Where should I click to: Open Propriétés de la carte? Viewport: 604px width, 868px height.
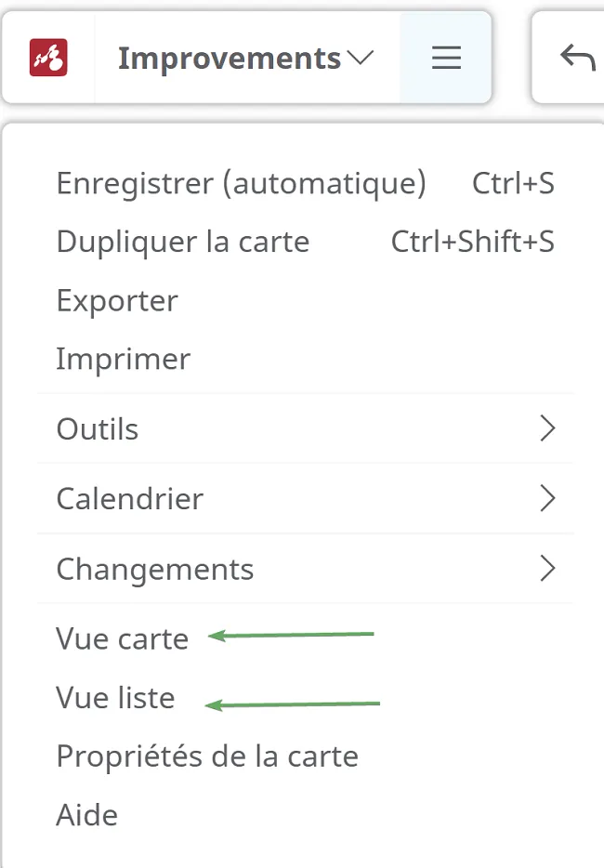pos(207,756)
